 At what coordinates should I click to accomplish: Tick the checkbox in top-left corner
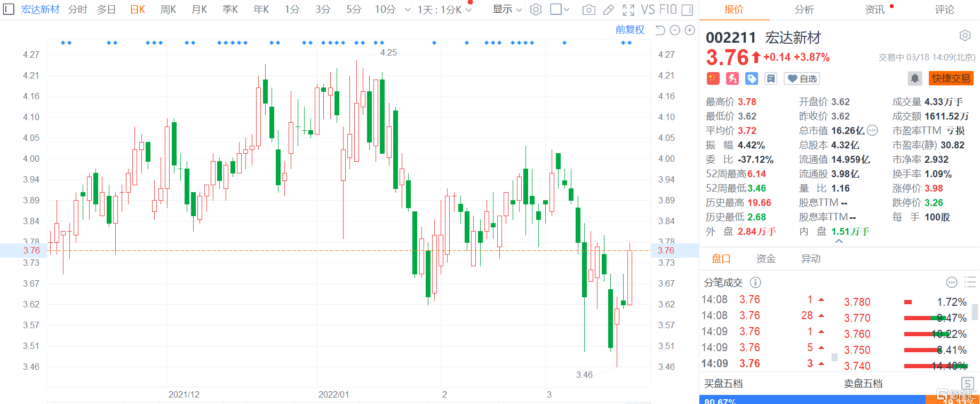point(9,10)
